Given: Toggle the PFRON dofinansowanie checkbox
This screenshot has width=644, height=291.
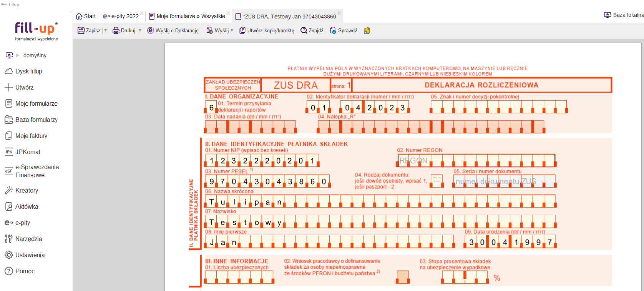Looking at the screenshot, I should (403, 277).
